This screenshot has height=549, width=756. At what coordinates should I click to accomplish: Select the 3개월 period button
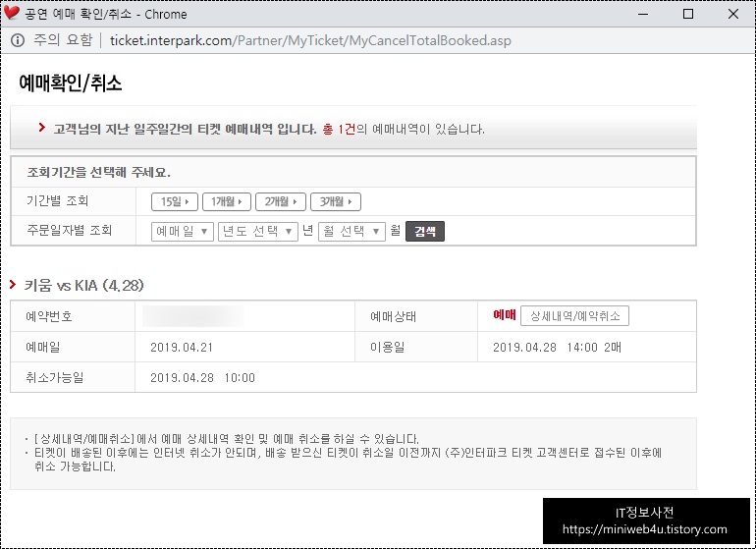click(x=336, y=201)
